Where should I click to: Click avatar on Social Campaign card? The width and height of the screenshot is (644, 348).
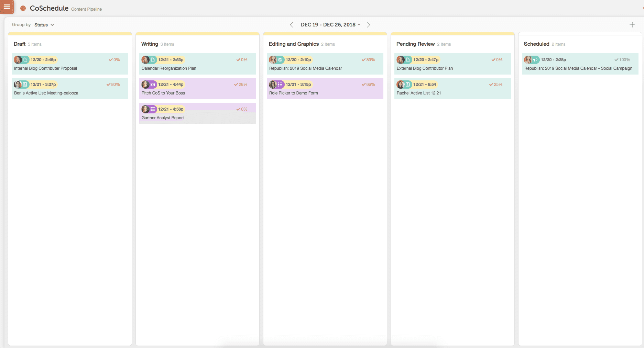click(x=528, y=60)
